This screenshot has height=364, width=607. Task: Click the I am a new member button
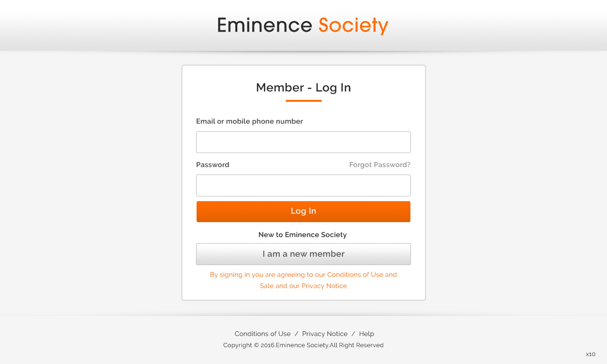[303, 254]
